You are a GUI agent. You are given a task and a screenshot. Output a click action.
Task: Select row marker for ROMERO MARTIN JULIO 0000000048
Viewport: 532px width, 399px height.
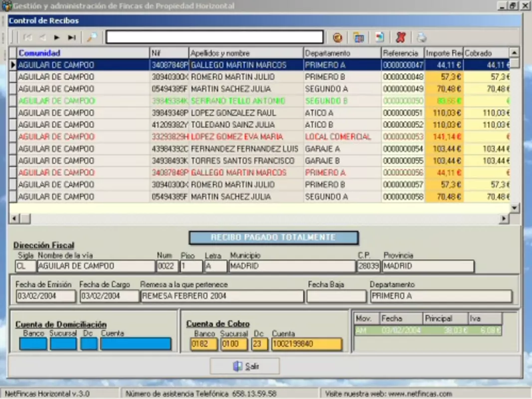[12, 77]
